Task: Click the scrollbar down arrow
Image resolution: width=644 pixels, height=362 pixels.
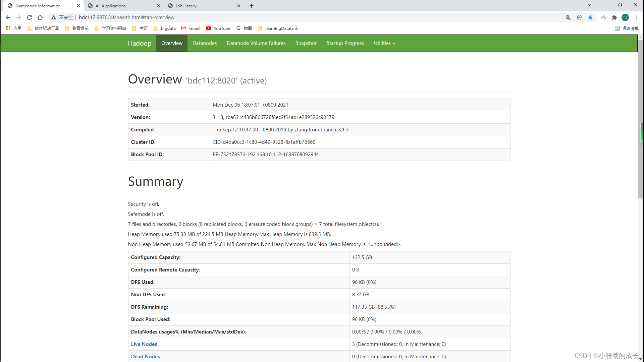Action: [641, 359]
